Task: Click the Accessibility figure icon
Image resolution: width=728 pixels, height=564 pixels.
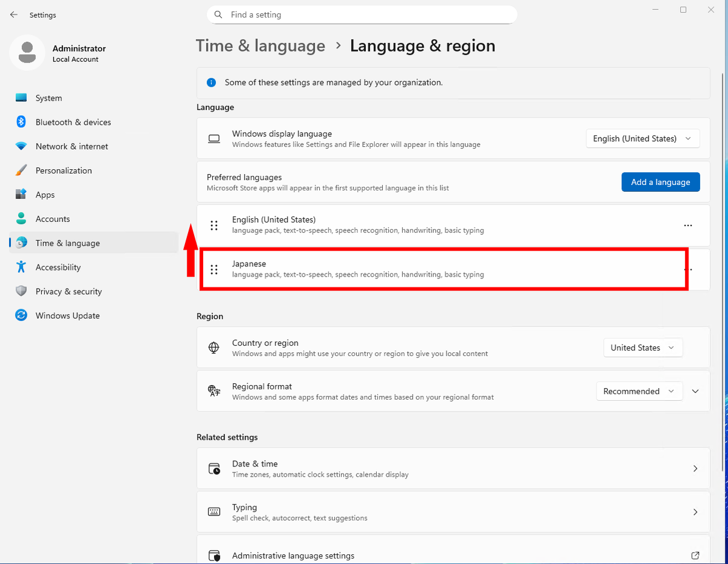Action: 21,267
